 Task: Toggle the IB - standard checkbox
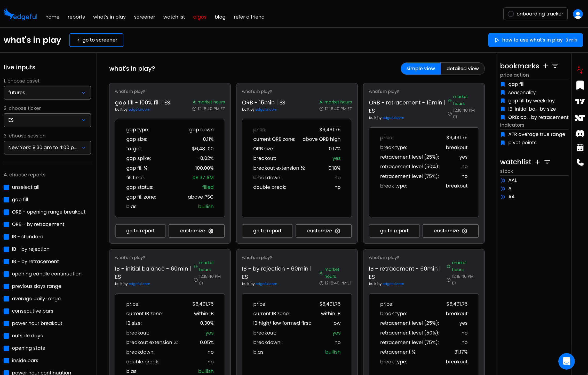tap(6, 237)
